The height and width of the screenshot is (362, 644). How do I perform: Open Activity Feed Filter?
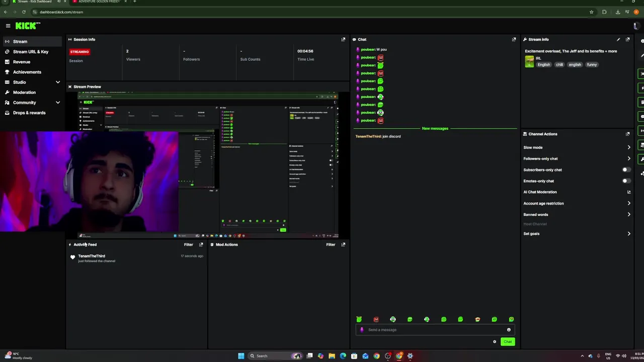(x=188, y=244)
